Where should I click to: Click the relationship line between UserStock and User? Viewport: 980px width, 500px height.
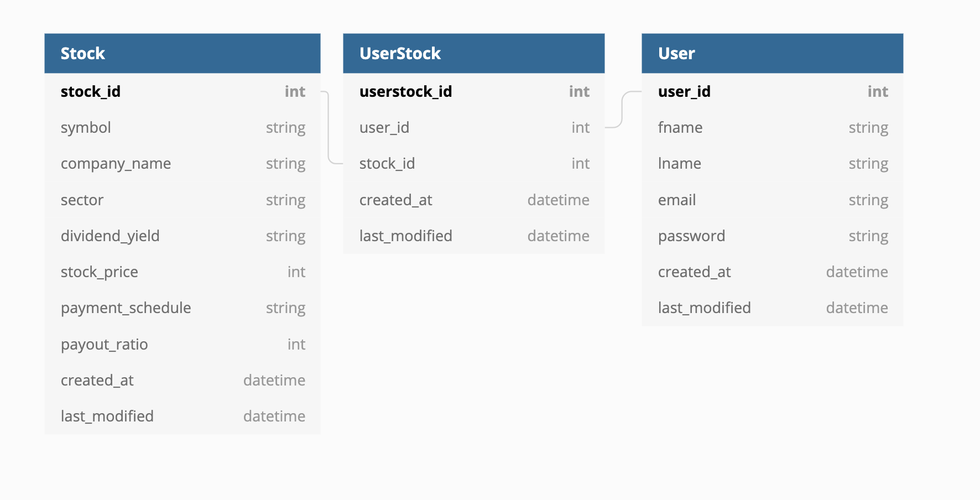[x=623, y=110]
